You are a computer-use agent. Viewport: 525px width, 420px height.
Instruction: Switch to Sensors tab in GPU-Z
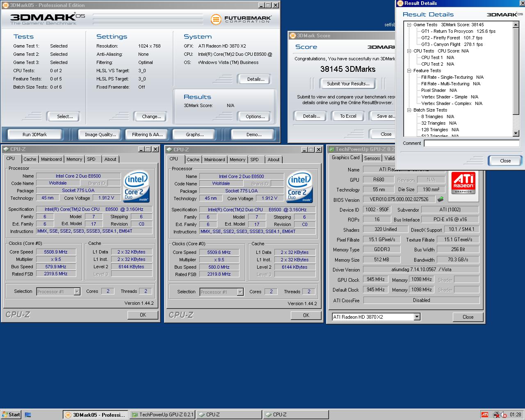(x=372, y=158)
